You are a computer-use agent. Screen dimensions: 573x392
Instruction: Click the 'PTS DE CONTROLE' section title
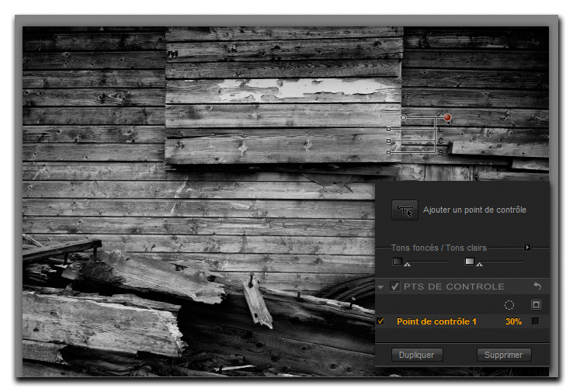454,286
